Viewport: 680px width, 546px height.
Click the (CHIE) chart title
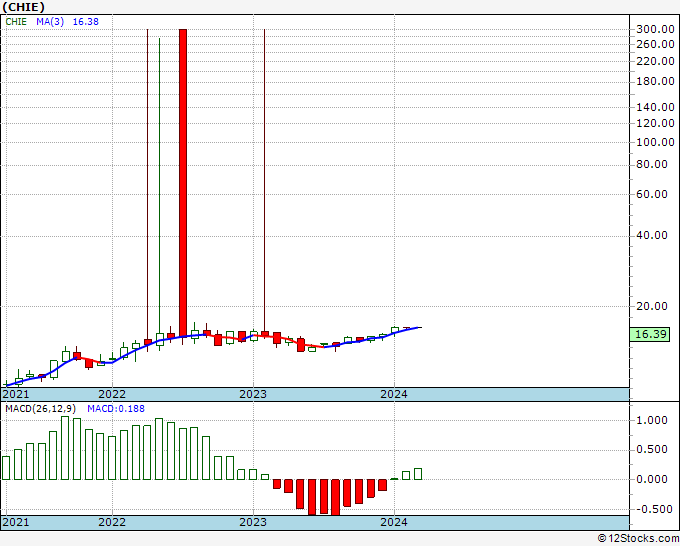pyautogui.click(x=23, y=7)
